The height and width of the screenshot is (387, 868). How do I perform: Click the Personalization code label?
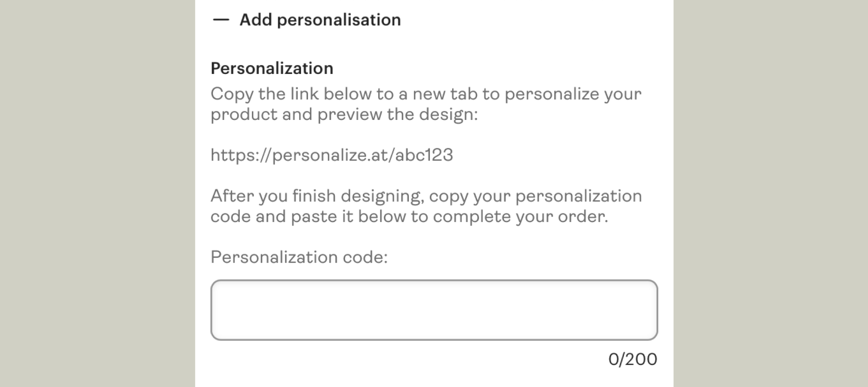click(299, 256)
